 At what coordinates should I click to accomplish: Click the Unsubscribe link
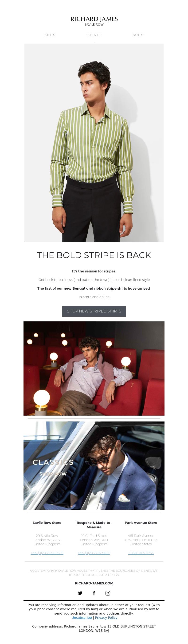point(82,617)
